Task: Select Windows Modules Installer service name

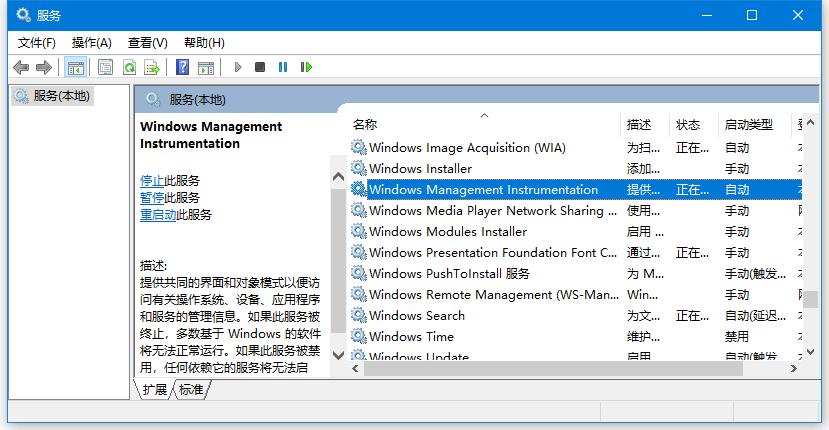Action: coord(448,232)
